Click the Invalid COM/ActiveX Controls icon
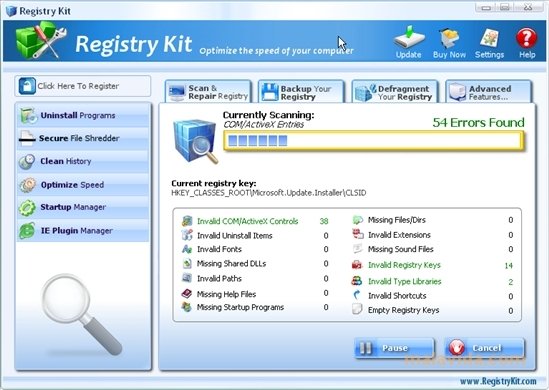This screenshot has height=390, width=549. tap(187, 221)
